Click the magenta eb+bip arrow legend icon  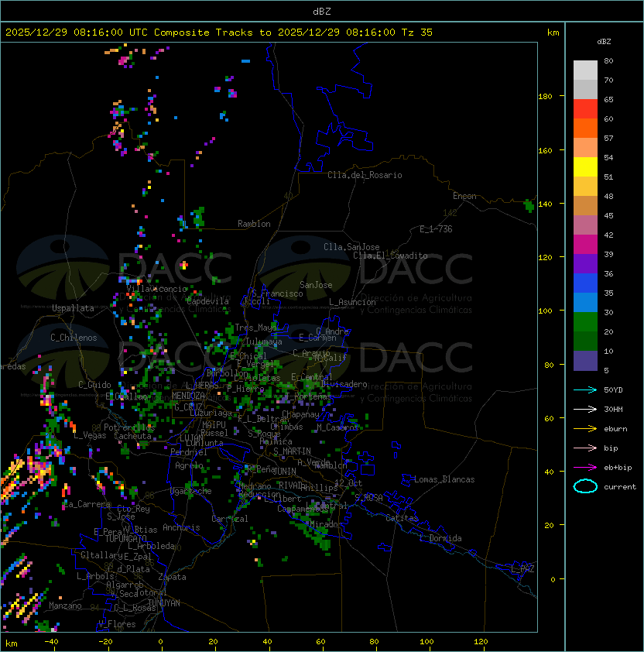point(585,468)
